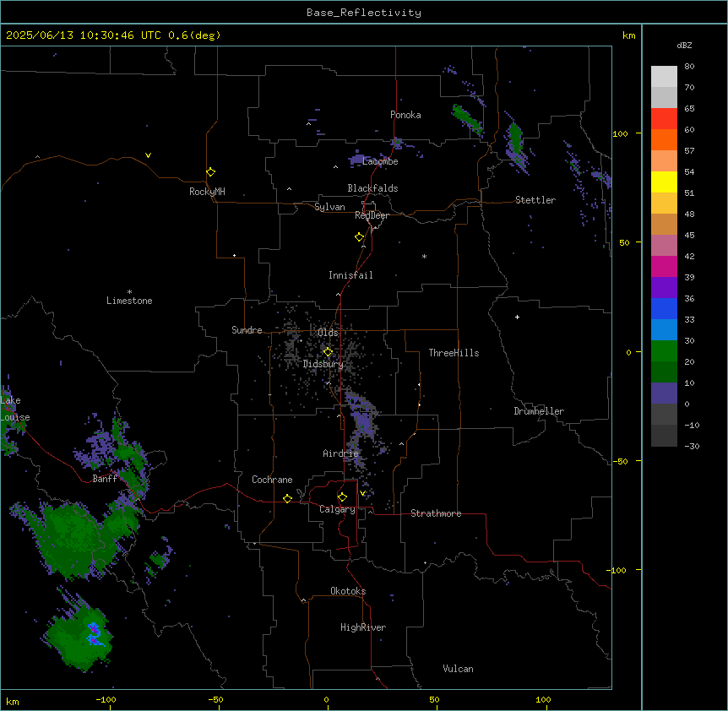Image resolution: width=728 pixels, height=711 pixels.
Task: Click the Ponoka town label
Action: click(405, 115)
